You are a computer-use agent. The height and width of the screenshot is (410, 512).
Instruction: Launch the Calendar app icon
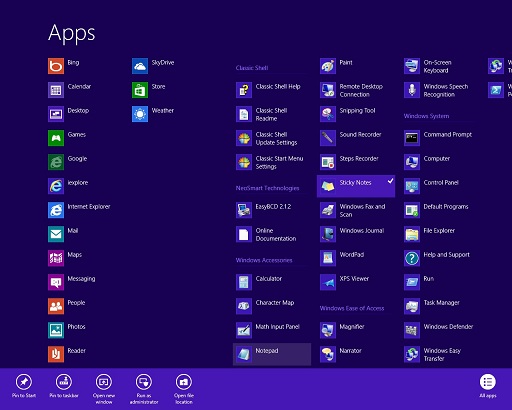56,90
